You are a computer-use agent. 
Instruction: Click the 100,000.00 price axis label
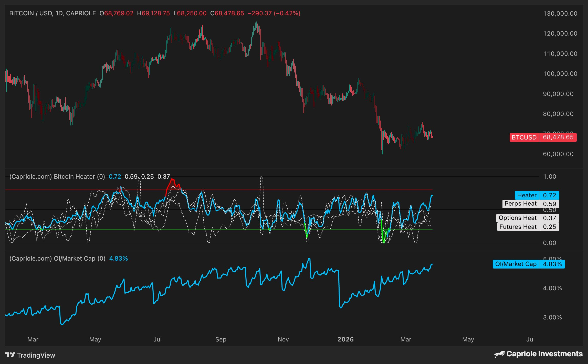point(560,74)
